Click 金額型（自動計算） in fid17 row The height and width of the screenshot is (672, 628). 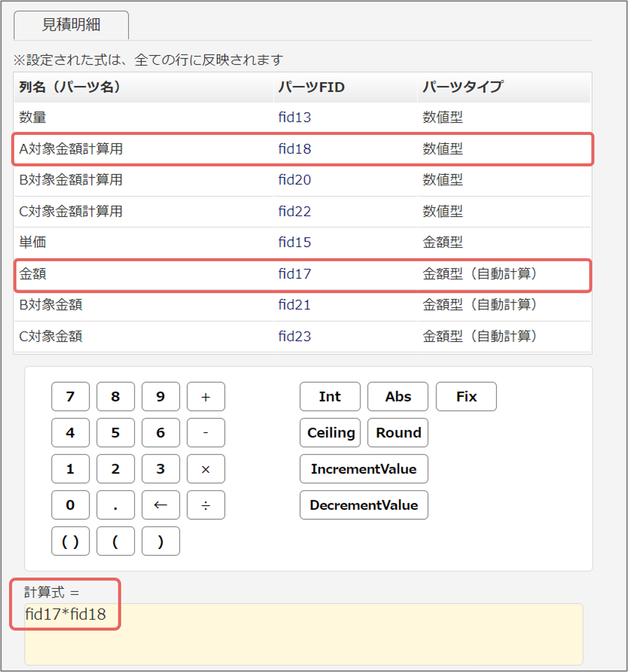click(480, 274)
